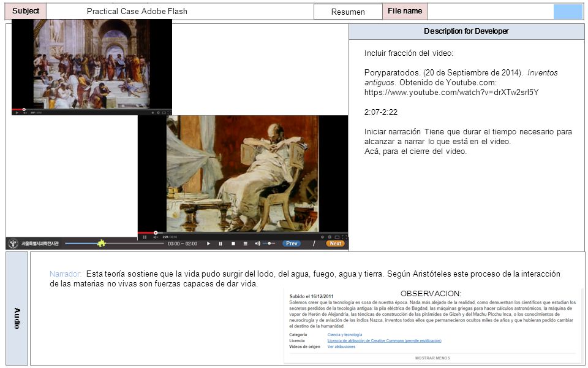Image resolution: width=588 pixels, height=368 pixels.
Task: Toggle theater mode on the lower video
Action: pyautogui.click(x=337, y=237)
